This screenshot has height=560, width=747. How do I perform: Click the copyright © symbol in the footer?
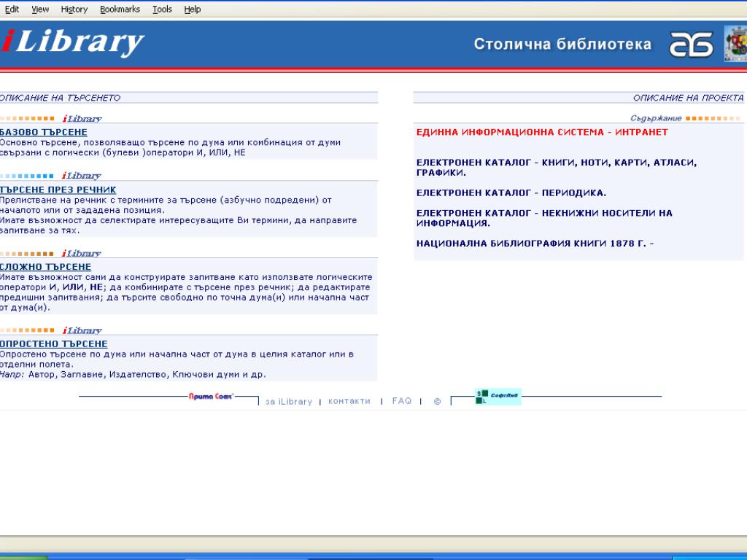coord(438,402)
